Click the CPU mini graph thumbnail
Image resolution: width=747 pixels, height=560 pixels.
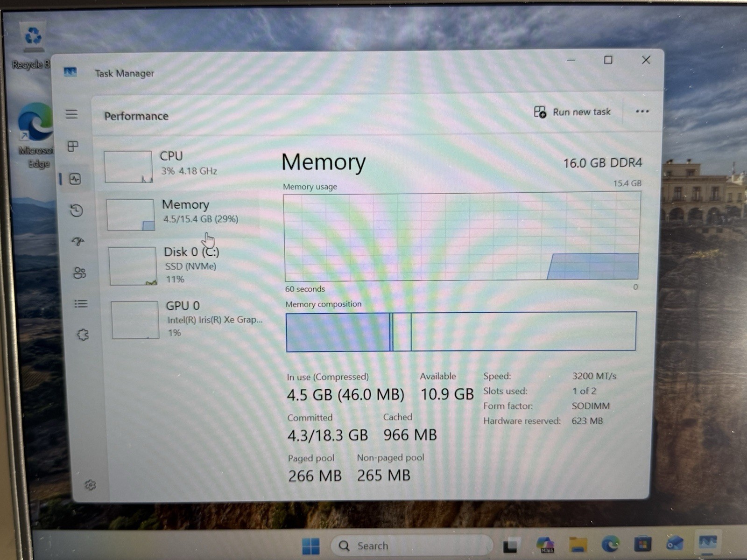pos(128,167)
